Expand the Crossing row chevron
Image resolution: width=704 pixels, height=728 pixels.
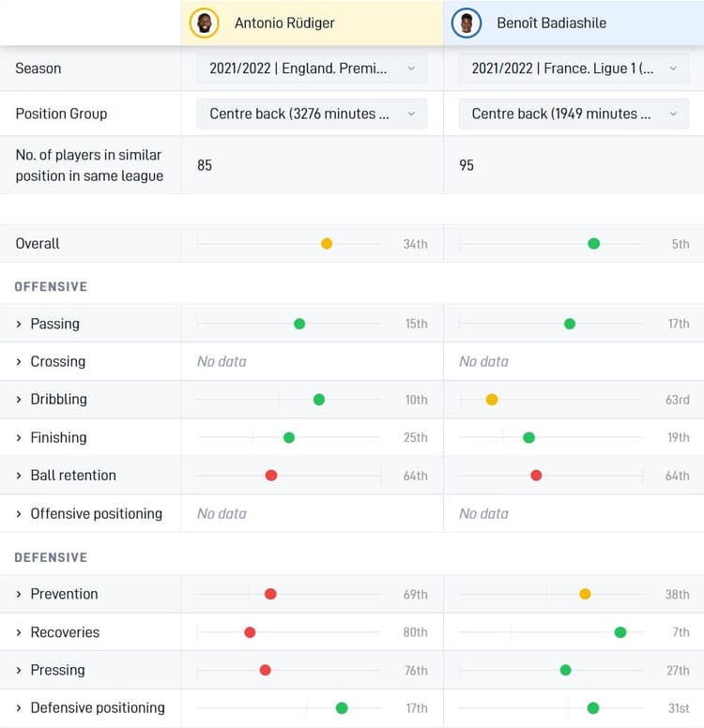pos(19,361)
